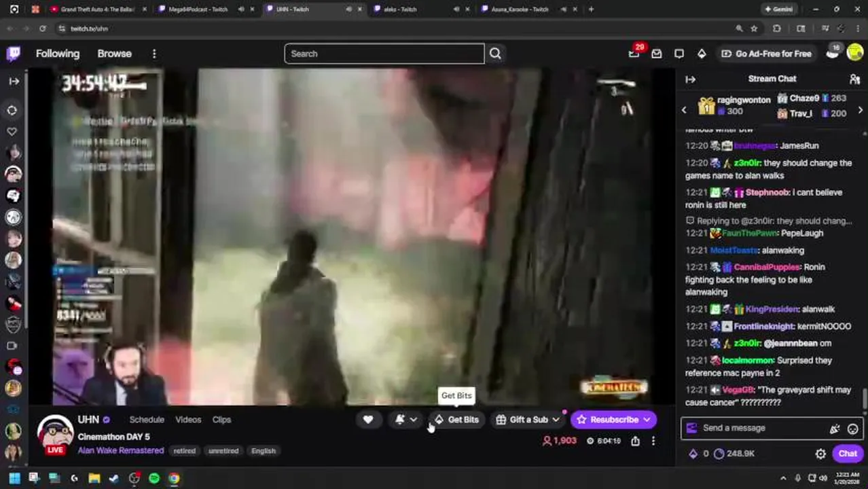
Task: Open the UHN Clips tab
Action: point(221,420)
